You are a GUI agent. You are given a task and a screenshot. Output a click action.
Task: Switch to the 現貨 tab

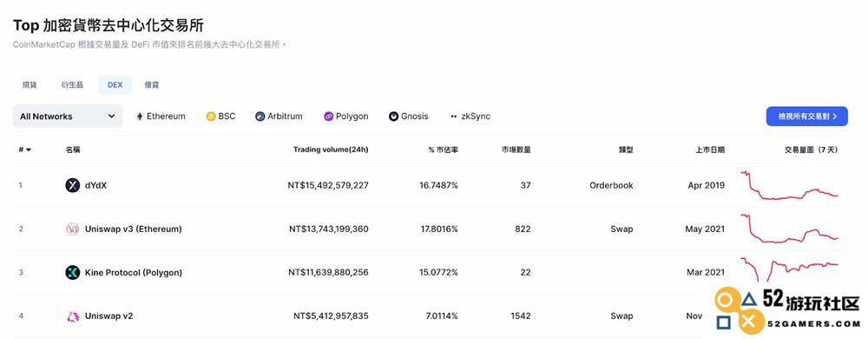coord(30,85)
